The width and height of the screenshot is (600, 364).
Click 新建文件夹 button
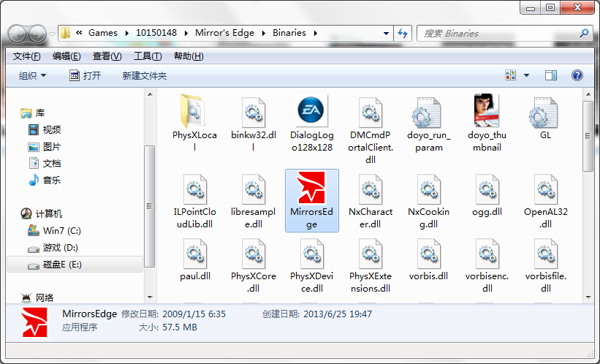pyautogui.click(x=144, y=75)
